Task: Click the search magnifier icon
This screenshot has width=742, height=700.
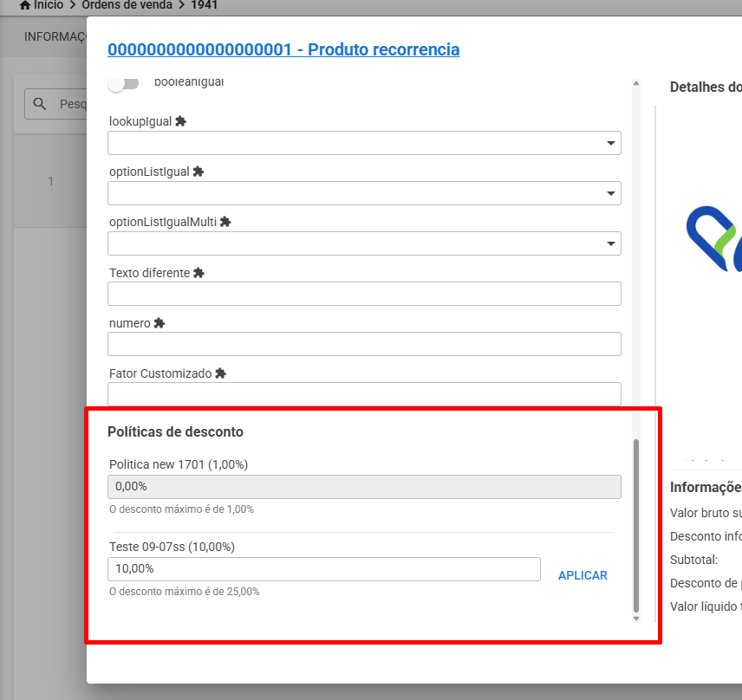Action: coord(40,104)
